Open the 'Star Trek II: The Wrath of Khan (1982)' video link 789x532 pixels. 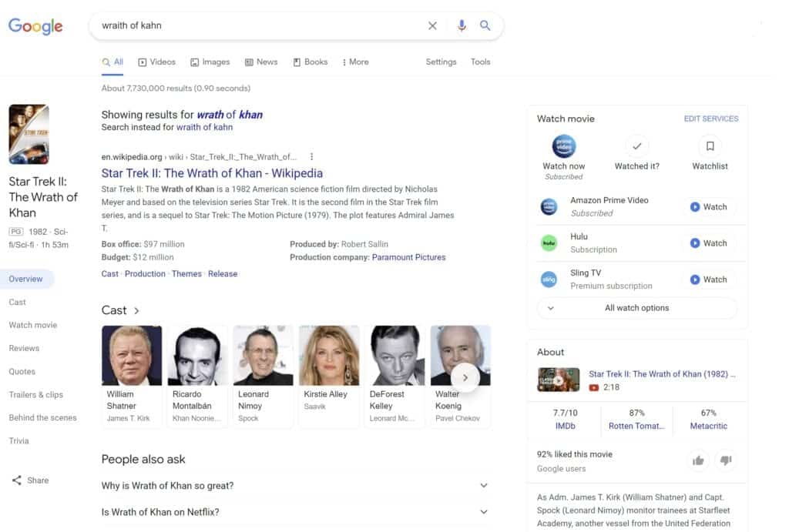662,374
